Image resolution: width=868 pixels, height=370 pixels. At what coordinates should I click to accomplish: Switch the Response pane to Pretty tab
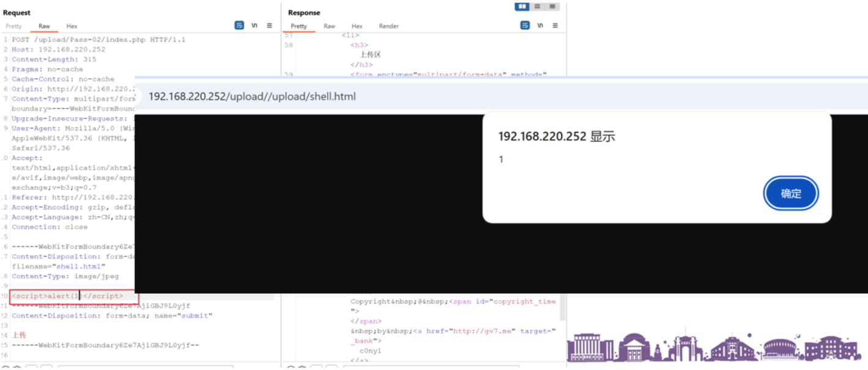299,26
